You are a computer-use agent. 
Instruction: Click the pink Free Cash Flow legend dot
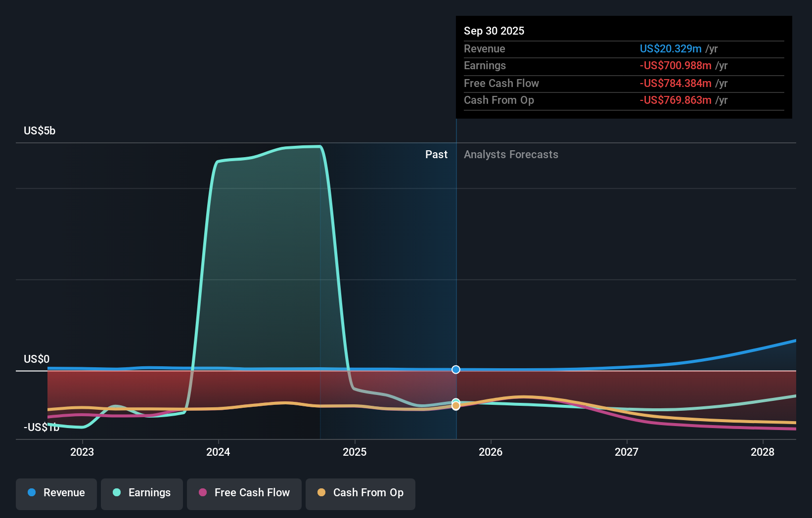pyautogui.click(x=202, y=493)
